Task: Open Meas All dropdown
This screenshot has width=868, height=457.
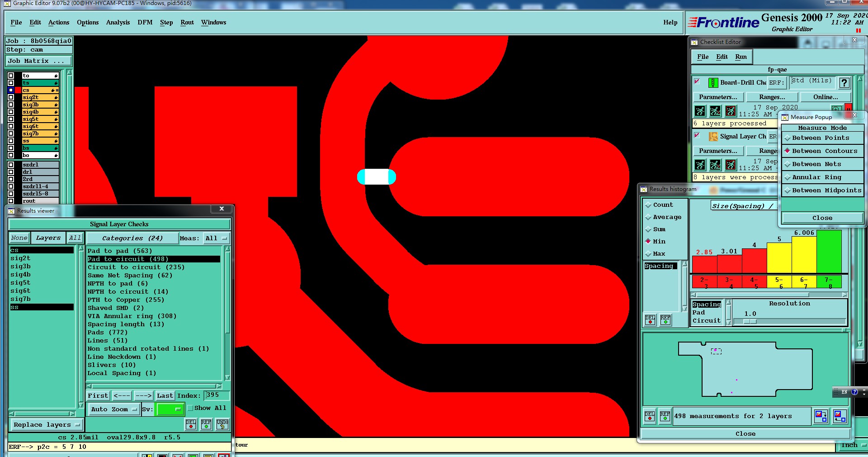Action: (x=217, y=238)
